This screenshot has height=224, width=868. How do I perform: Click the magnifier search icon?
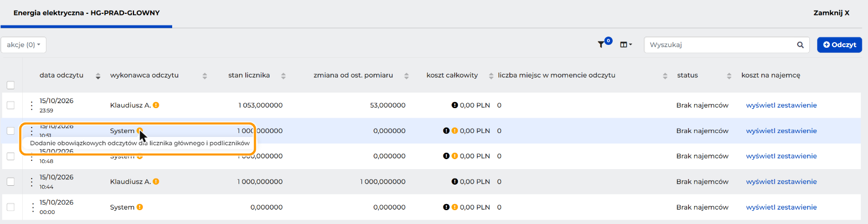pyautogui.click(x=800, y=45)
